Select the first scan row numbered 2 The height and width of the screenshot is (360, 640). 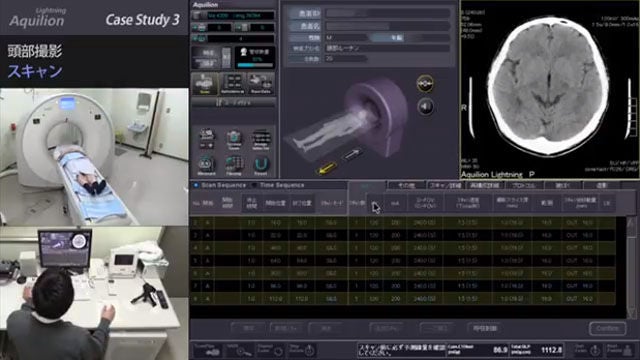pyautogui.click(x=403, y=222)
